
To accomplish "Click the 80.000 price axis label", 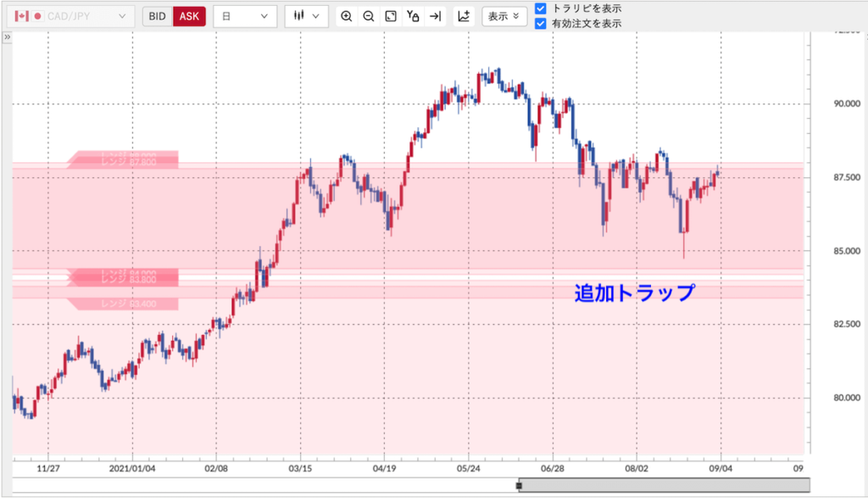I will pyautogui.click(x=847, y=398).
